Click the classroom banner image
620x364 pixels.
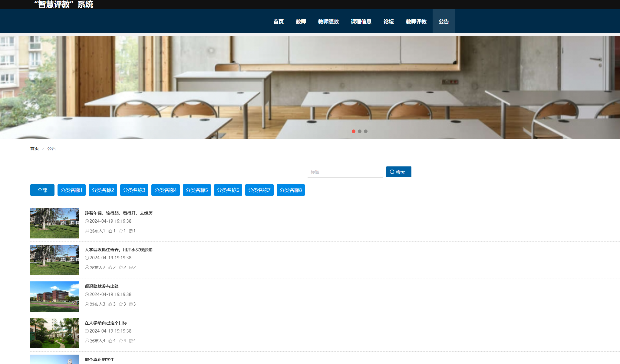[x=310, y=88]
